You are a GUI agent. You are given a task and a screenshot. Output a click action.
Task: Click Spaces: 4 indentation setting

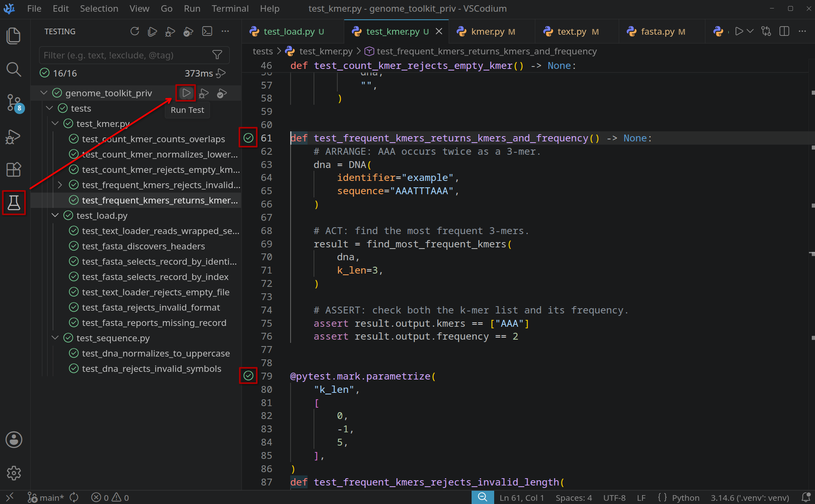click(574, 498)
